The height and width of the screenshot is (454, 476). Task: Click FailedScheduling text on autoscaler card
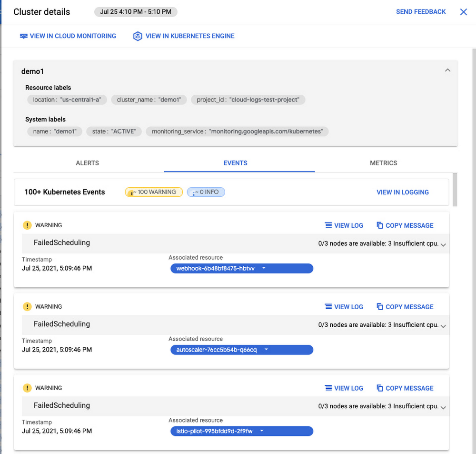pos(61,324)
